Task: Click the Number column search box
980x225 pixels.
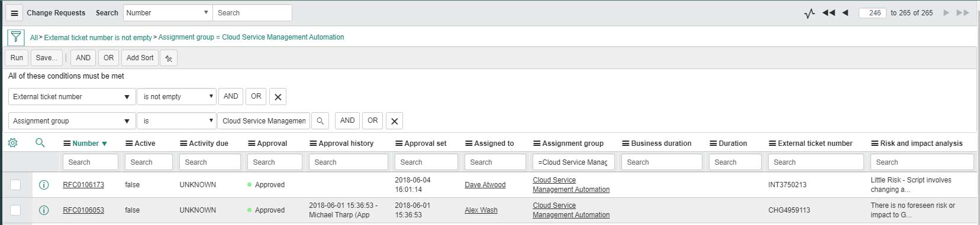Action: (90, 162)
